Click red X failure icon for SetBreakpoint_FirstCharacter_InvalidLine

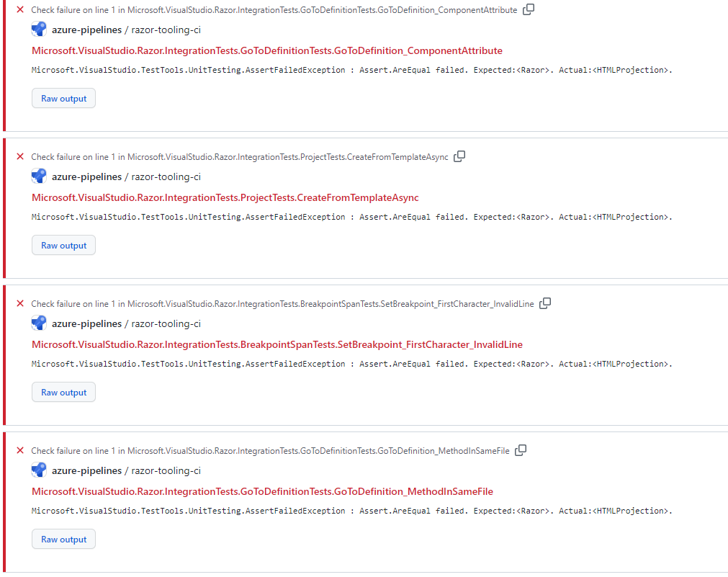tap(20, 303)
